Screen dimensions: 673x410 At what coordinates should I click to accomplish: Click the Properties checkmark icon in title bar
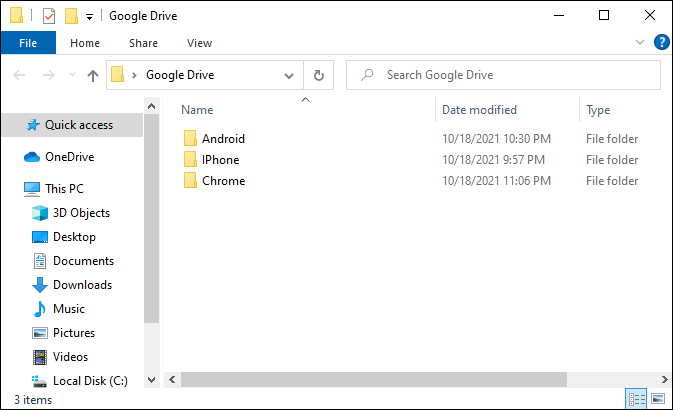tap(49, 16)
